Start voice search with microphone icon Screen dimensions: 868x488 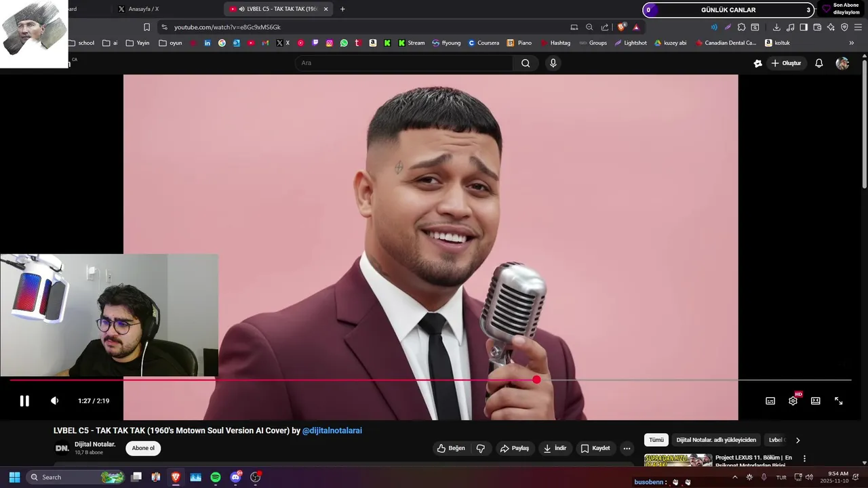tap(553, 63)
